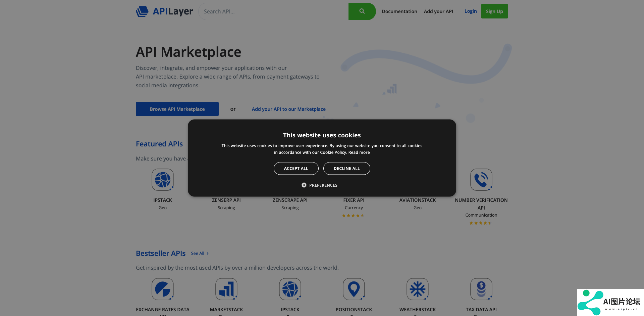This screenshot has height=316, width=644.
Task: Select the ZENSCRAPE API label
Action: [x=290, y=200]
